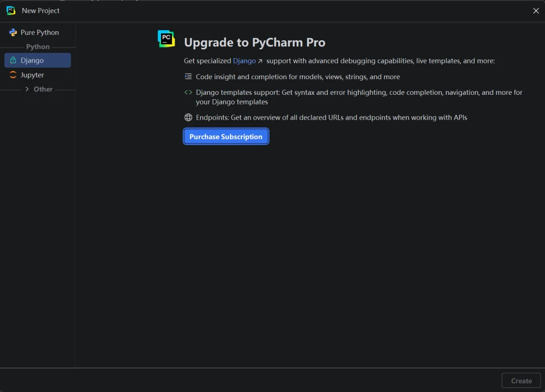This screenshot has width=545, height=392.
Task: Select Django project type
Action: click(37, 60)
